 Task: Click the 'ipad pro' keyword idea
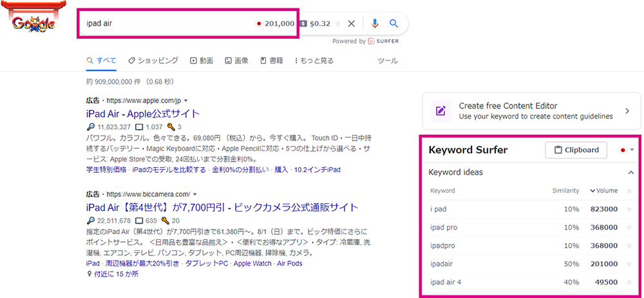tap(444, 227)
